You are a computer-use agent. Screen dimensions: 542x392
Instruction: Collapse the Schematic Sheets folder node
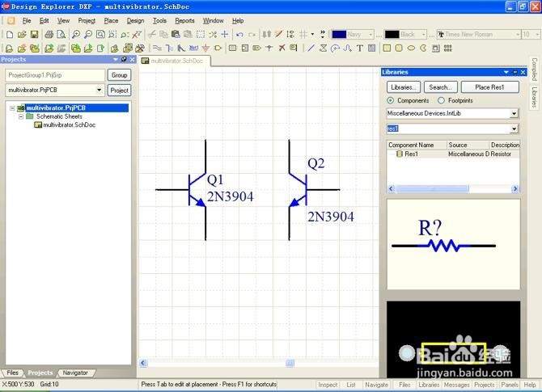point(21,116)
